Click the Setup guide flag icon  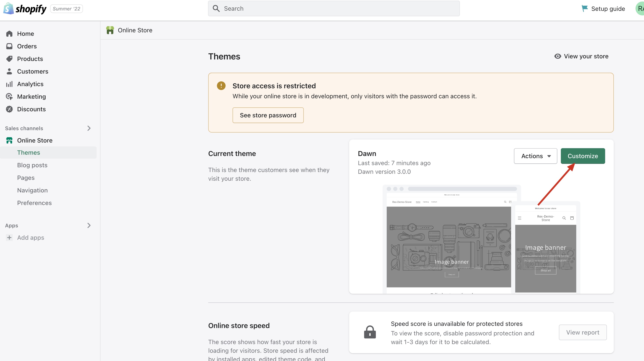(x=585, y=8)
